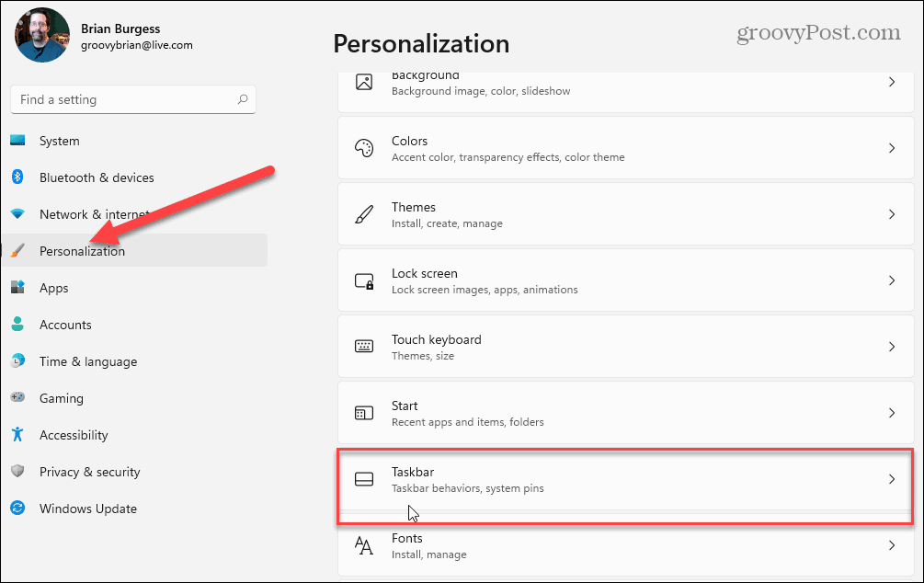
Task: Click the Accounts person icon
Action: pyautogui.click(x=17, y=324)
